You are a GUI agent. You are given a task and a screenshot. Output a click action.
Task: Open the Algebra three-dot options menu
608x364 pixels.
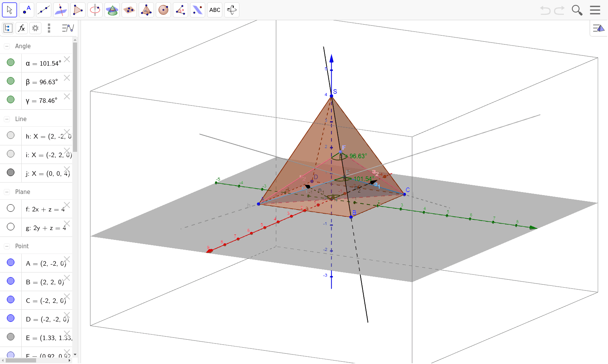[x=49, y=28]
